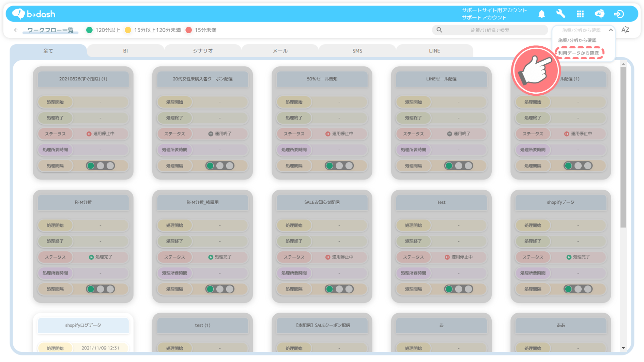Screen dimensions: 644x362
Task: Toggle 処理間隔 switch on 20代女性未購入者クーポン配信 card
Action: pyautogui.click(x=220, y=166)
